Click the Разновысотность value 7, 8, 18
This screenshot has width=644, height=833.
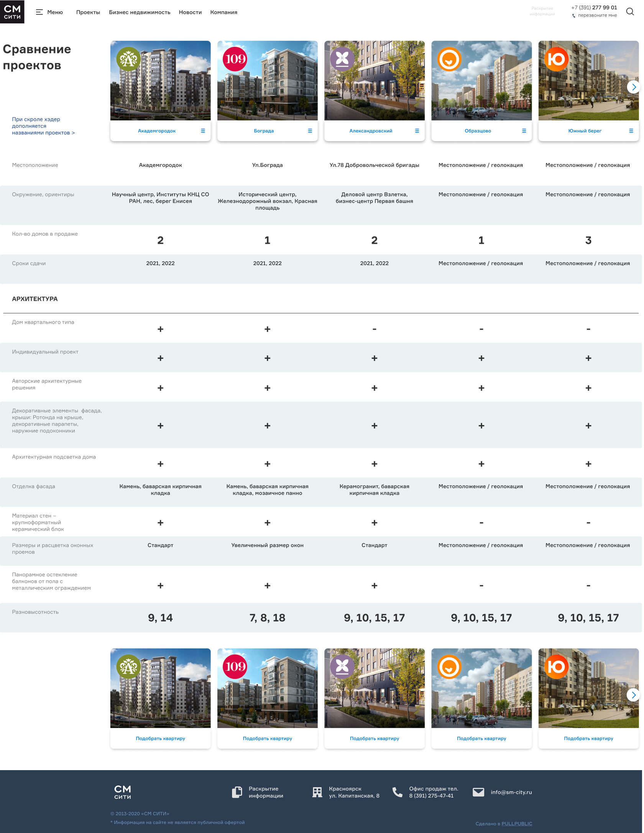point(267,618)
